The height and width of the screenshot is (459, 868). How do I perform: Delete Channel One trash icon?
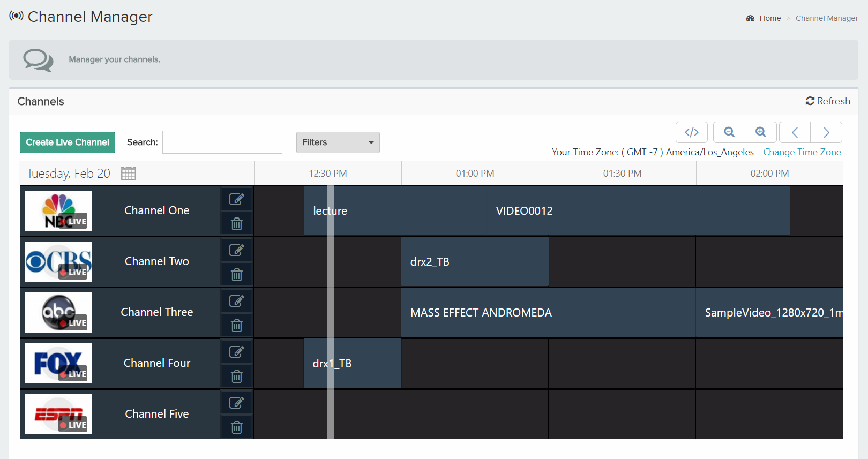coord(236,224)
